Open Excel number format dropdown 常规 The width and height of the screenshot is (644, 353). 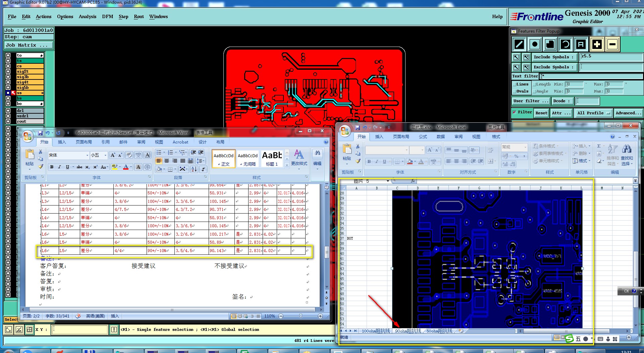click(x=525, y=147)
